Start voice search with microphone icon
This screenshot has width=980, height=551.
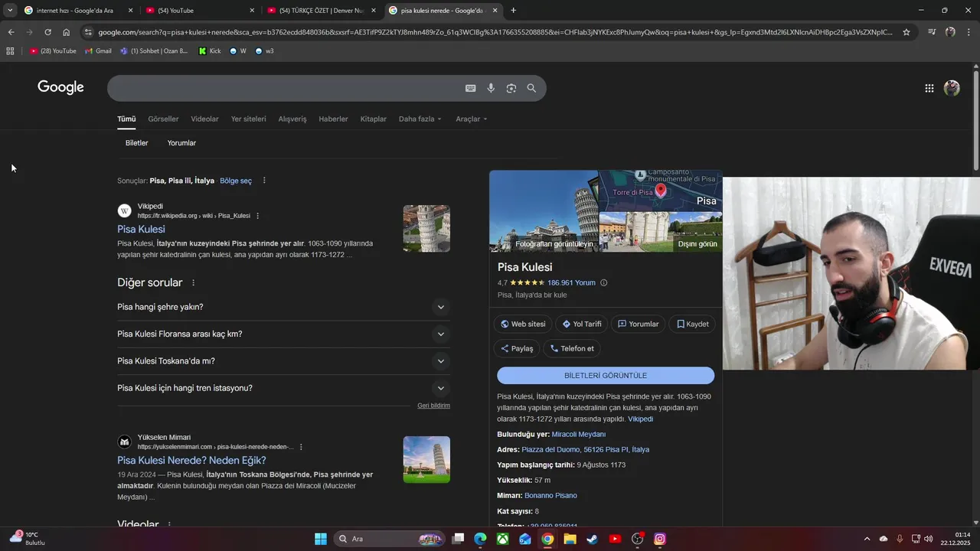coord(491,88)
